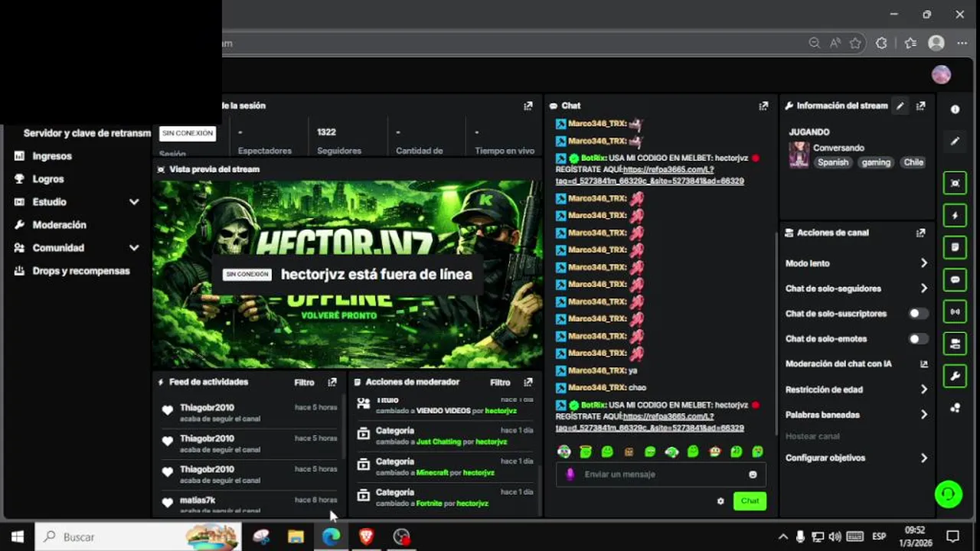The height and width of the screenshot is (551, 980).
Task: Toggle the broadcast signal widget icon
Action: (955, 311)
